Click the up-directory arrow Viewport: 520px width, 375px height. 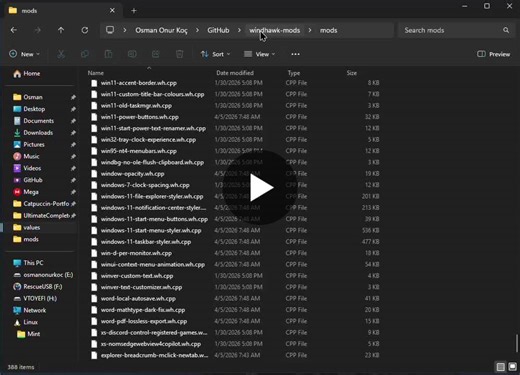(x=61, y=30)
